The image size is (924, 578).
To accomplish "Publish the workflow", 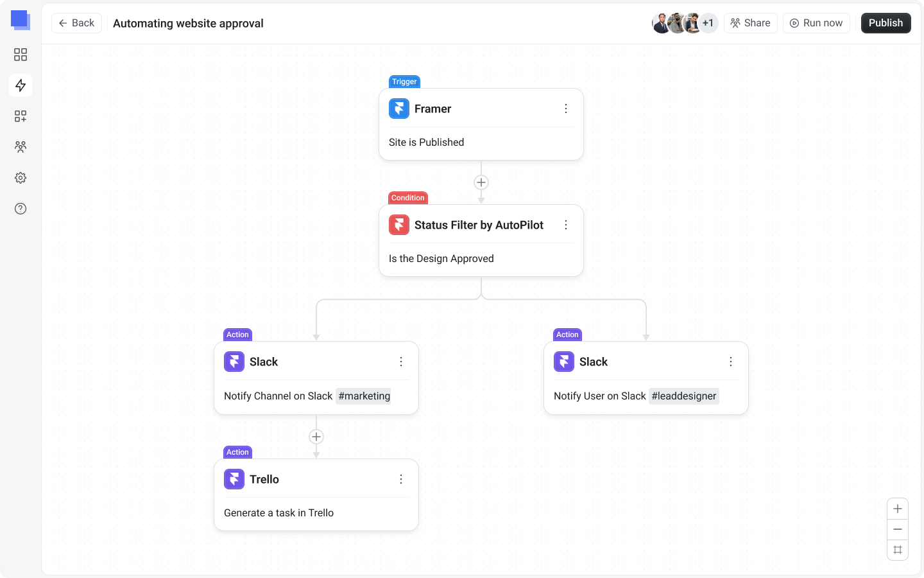I will [886, 22].
